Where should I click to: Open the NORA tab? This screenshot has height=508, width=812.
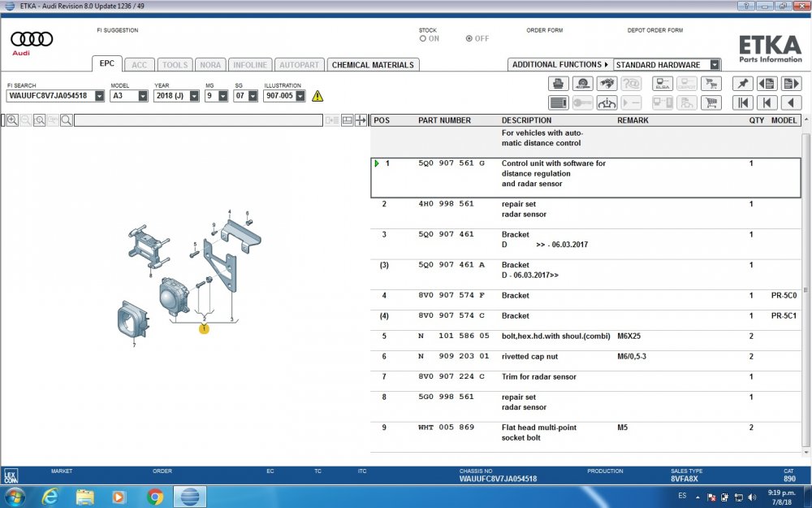(210, 65)
